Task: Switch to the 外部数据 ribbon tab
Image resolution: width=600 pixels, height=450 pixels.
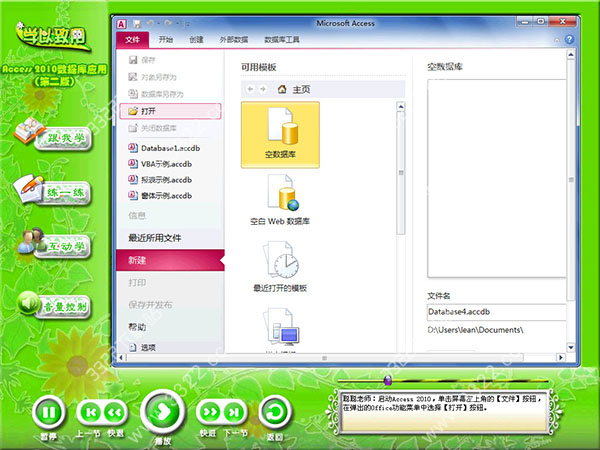Action: pyautogui.click(x=233, y=39)
